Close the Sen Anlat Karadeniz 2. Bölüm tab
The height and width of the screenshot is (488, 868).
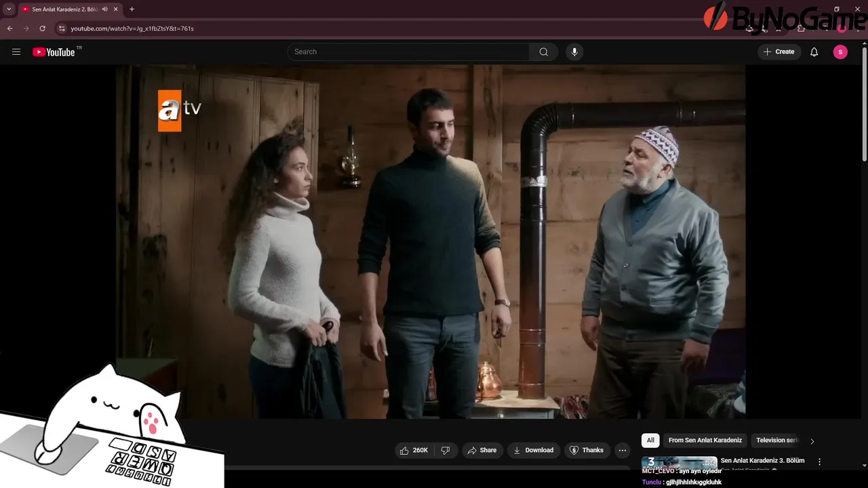tap(116, 9)
